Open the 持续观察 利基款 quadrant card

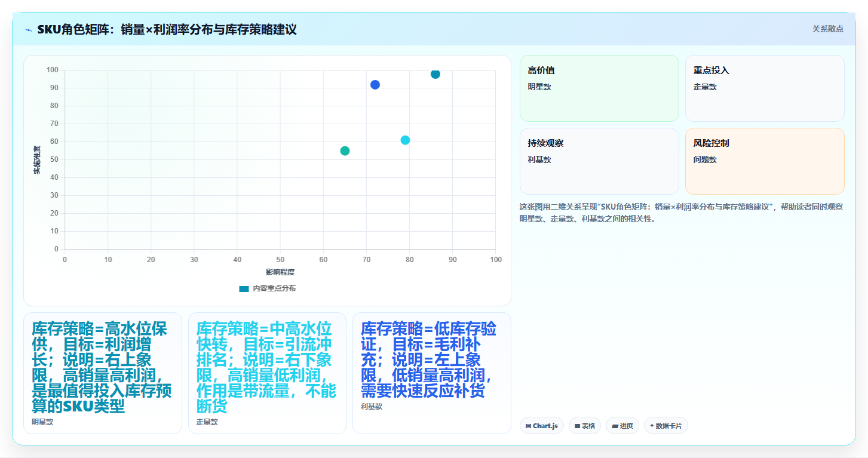coord(599,161)
